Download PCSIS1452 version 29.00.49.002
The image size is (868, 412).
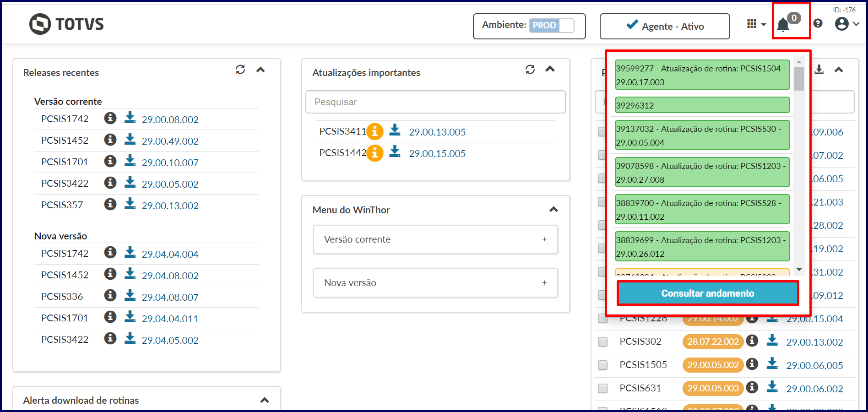tap(130, 140)
